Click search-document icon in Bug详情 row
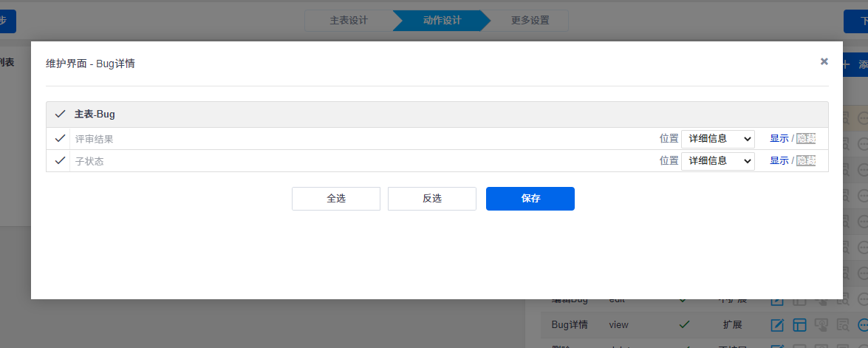868x348 pixels. pos(843,325)
